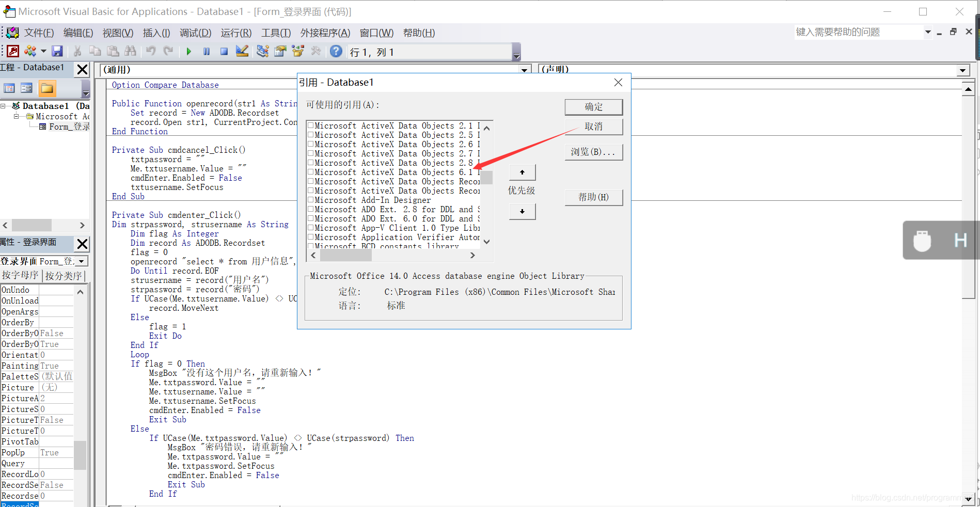The width and height of the screenshot is (980, 507).
Task: Pause execution with the Break icon
Action: pos(207,51)
